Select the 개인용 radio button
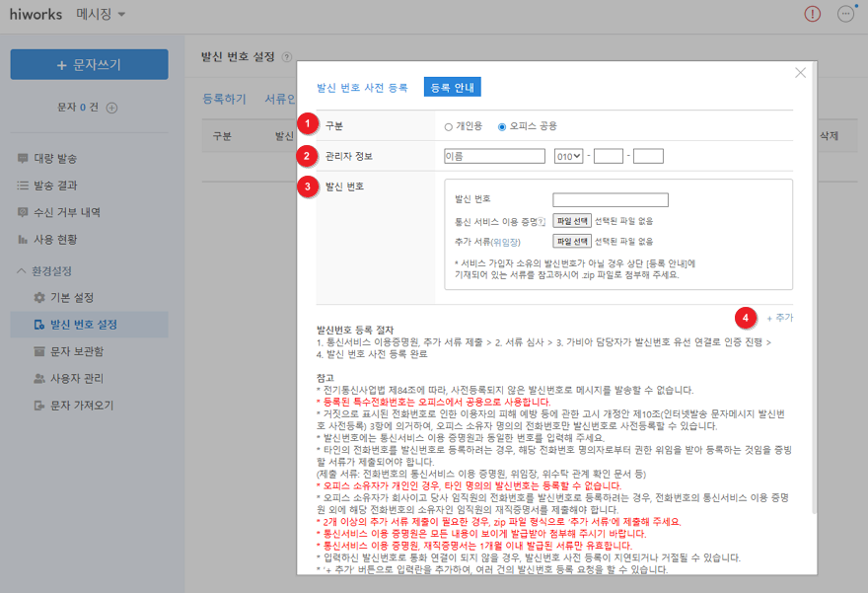 449,126
